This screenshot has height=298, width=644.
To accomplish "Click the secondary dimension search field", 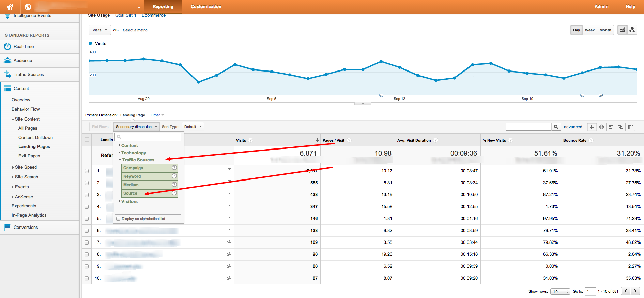I will [x=148, y=137].
